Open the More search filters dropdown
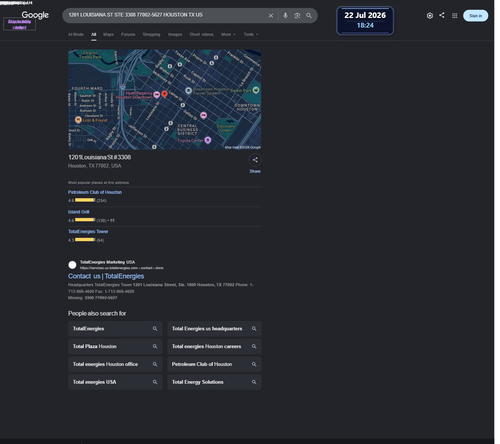The width and height of the screenshot is (500, 444). pyautogui.click(x=228, y=34)
